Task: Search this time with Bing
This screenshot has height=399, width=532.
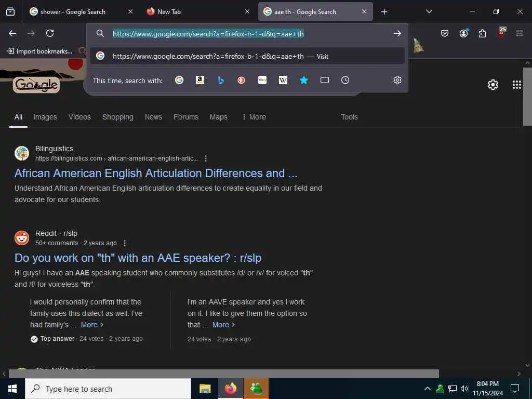Action: point(220,80)
